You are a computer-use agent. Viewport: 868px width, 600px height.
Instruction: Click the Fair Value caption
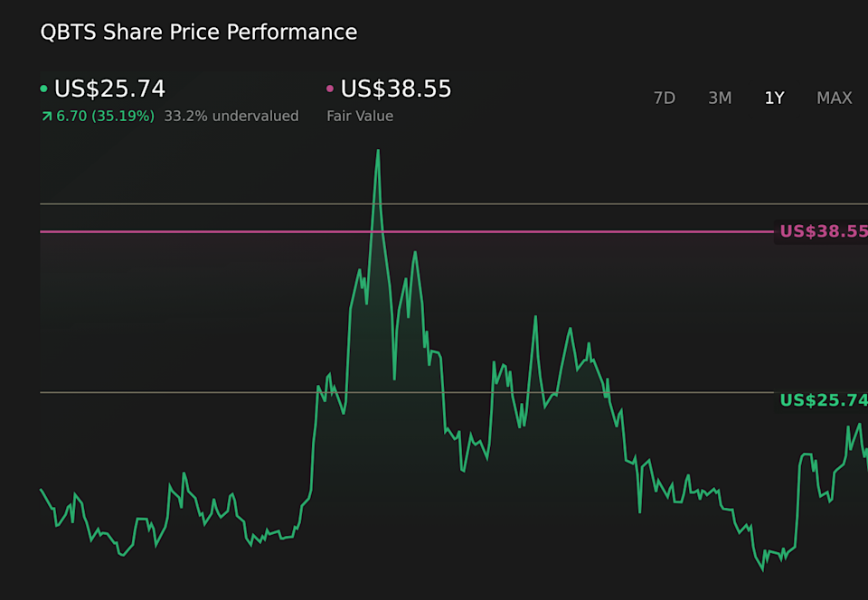pyautogui.click(x=360, y=117)
